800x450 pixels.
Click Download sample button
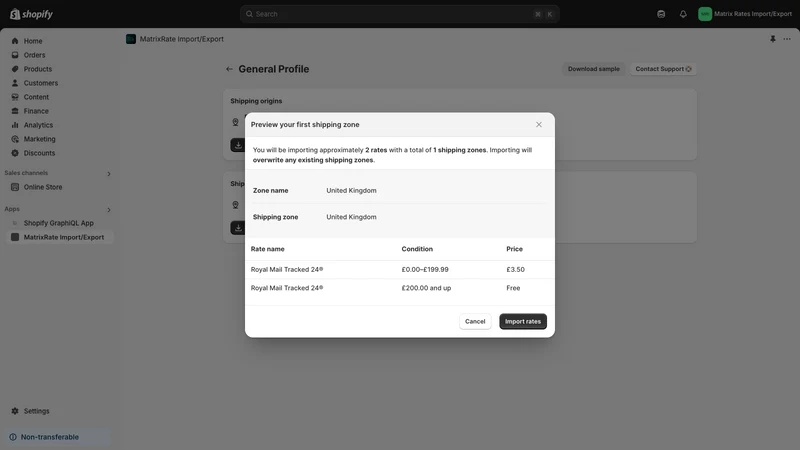(x=593, y=69)
